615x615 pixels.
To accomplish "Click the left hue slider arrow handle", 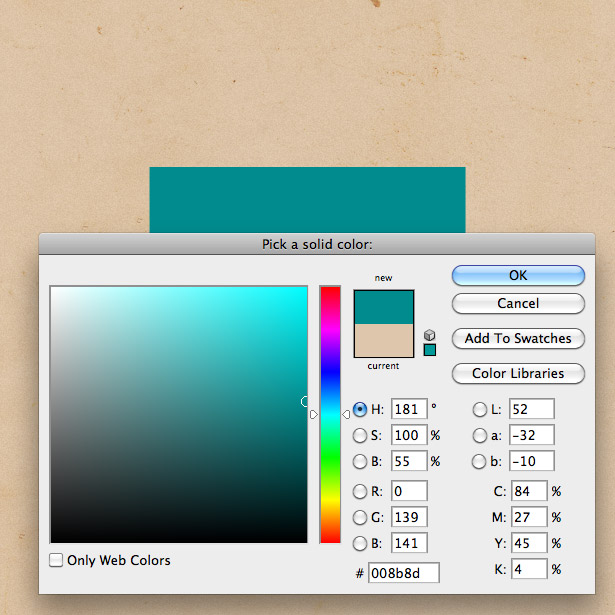I will pos(313,415).
